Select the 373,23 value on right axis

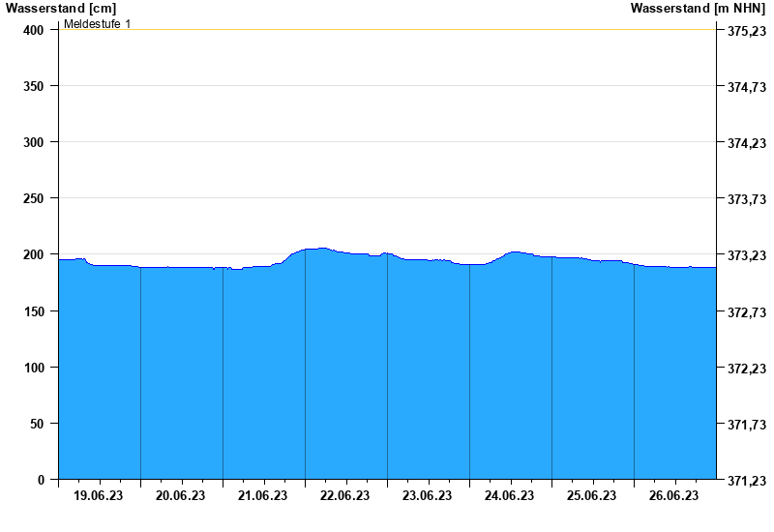[746, 256]
